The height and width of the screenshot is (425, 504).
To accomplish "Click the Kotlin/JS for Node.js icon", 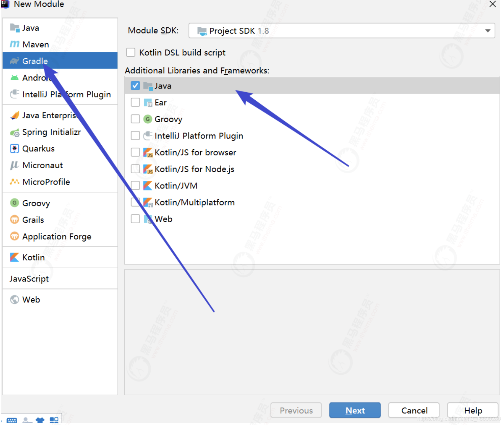I will (x=148, y=169).
